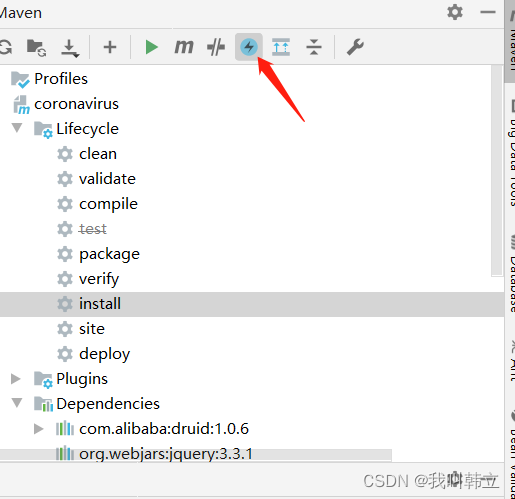Click gear icon beside compile
This screenshot has height=499, width=515.
(65, 204)
